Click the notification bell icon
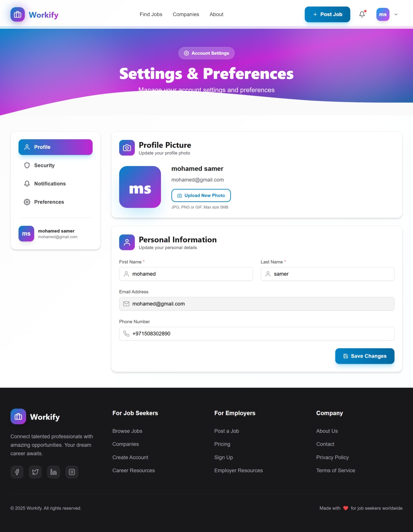The height and width of the screenshot is (532, 413). tap(362, 14)
